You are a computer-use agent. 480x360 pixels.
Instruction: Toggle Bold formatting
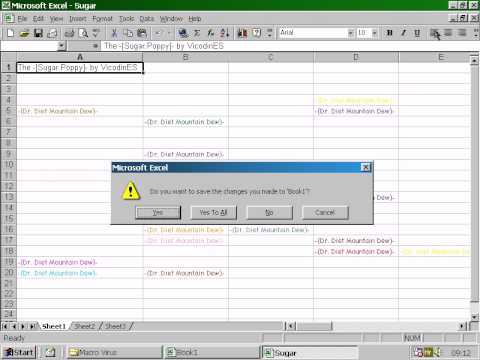[389, 33]
